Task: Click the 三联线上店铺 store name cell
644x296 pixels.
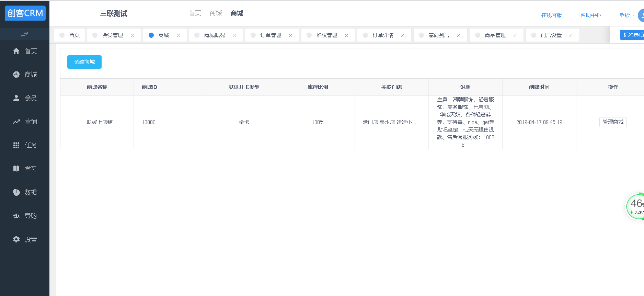Action: (x=97, y=122)
